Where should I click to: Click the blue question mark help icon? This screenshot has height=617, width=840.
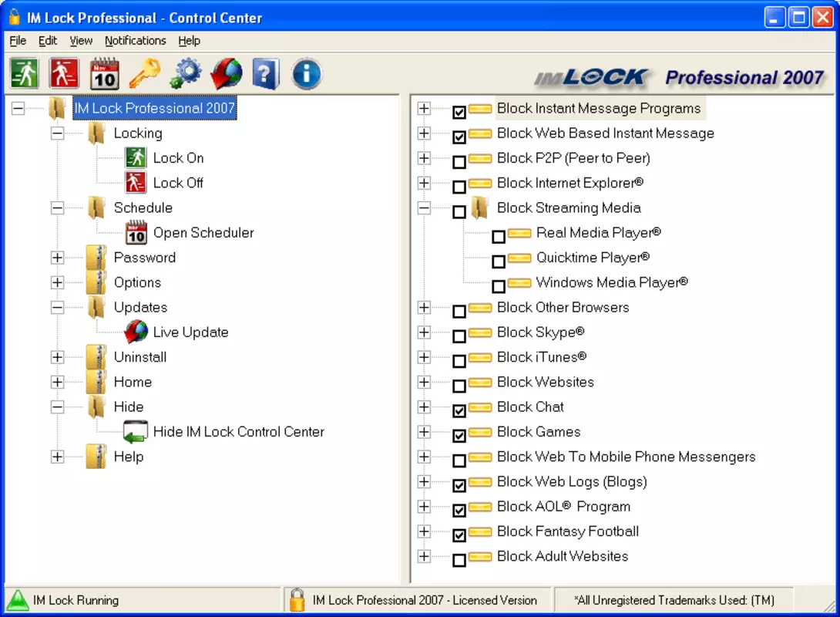coord(266,73)
